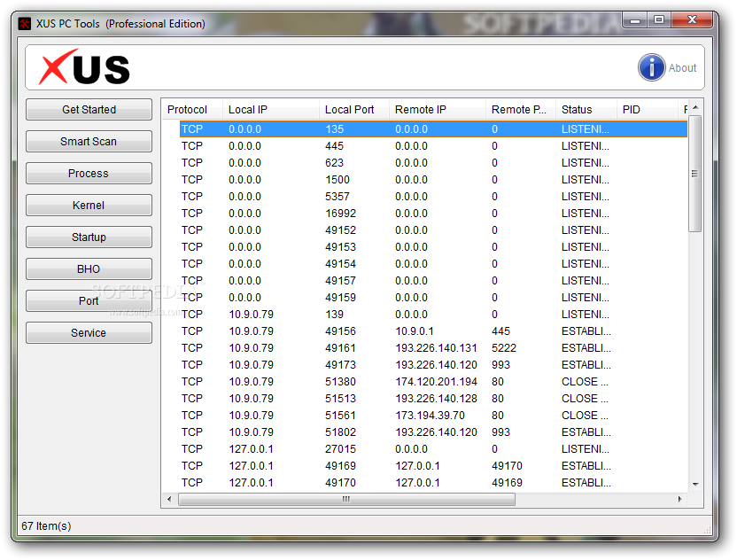Open the BHO section
Screen dimensions: 737x560
point(89,269)
